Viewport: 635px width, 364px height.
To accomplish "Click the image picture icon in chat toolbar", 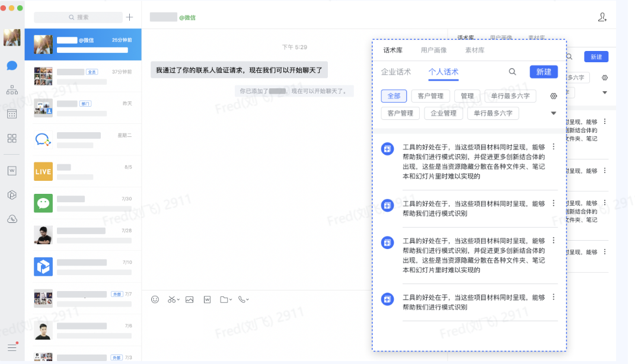I will 190,299.
